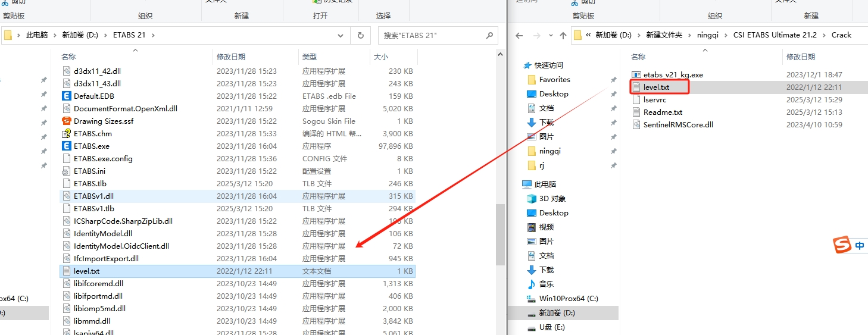Click the Sogou input method icon

[842, 245]
